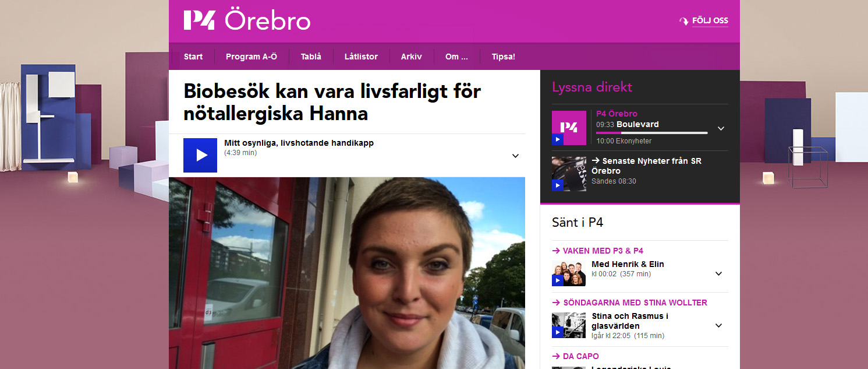Play the Mitt osynliga, livshotande handikapp clip
868x369 pixels.
coord(200,155)
